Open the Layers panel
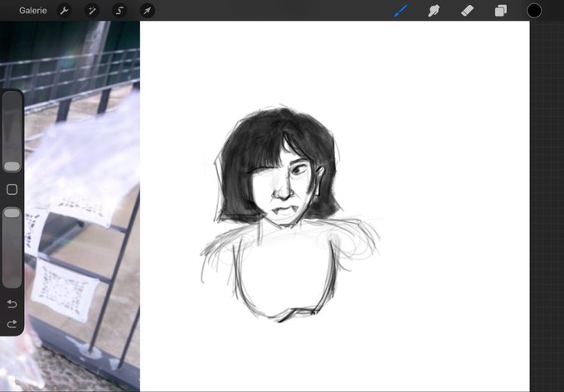564x392 pixels. (x=501, y=11)
